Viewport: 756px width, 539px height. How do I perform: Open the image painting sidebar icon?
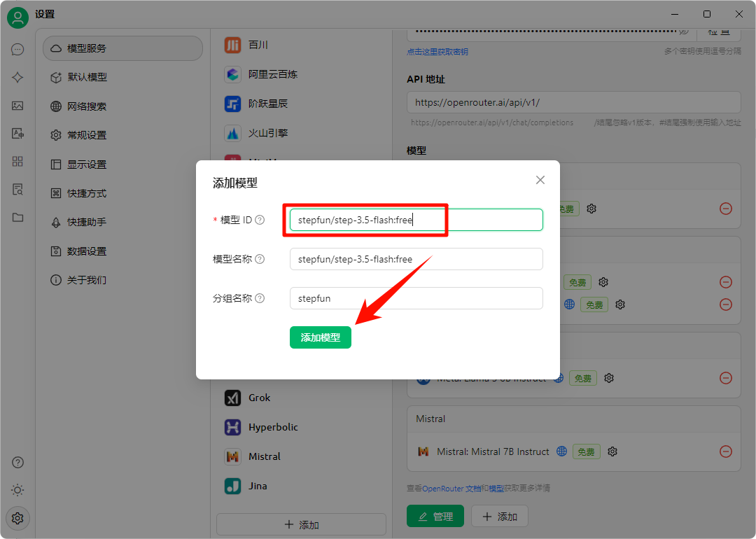[x=17, y=106]
